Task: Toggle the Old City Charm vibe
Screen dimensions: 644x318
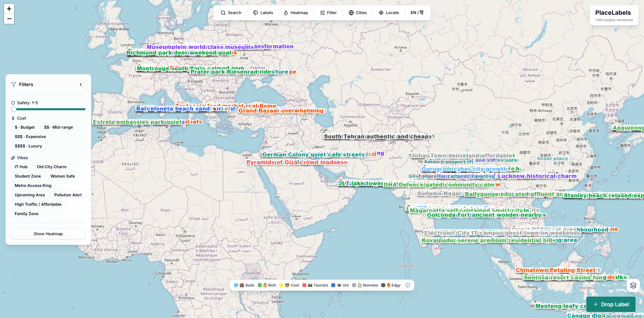Action: point(52,167)
